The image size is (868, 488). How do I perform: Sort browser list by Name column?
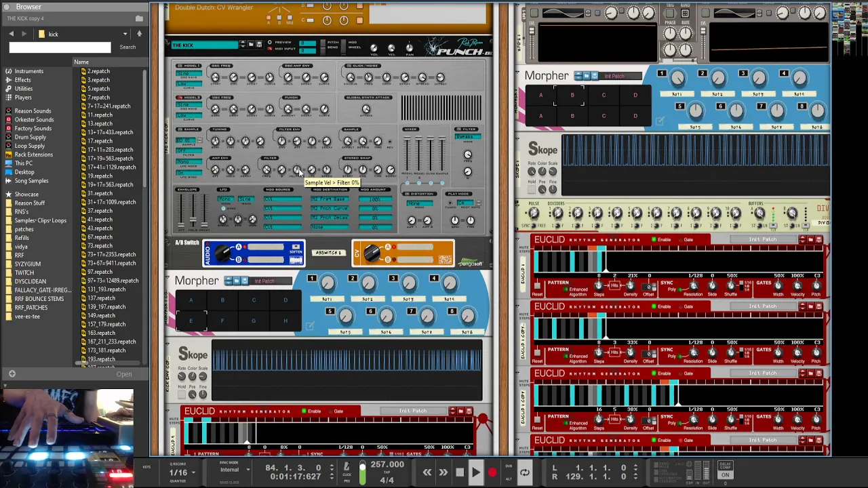pyautogui.click(x=81, y=62)
